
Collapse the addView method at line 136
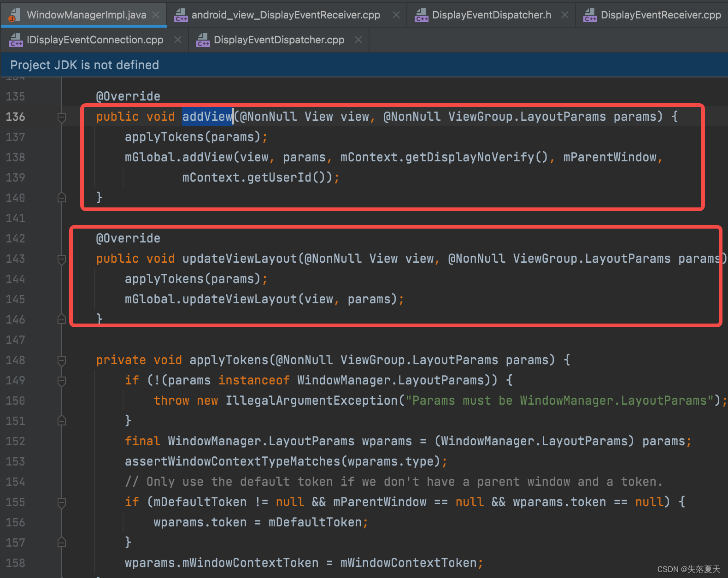click(x=62, y=117)
